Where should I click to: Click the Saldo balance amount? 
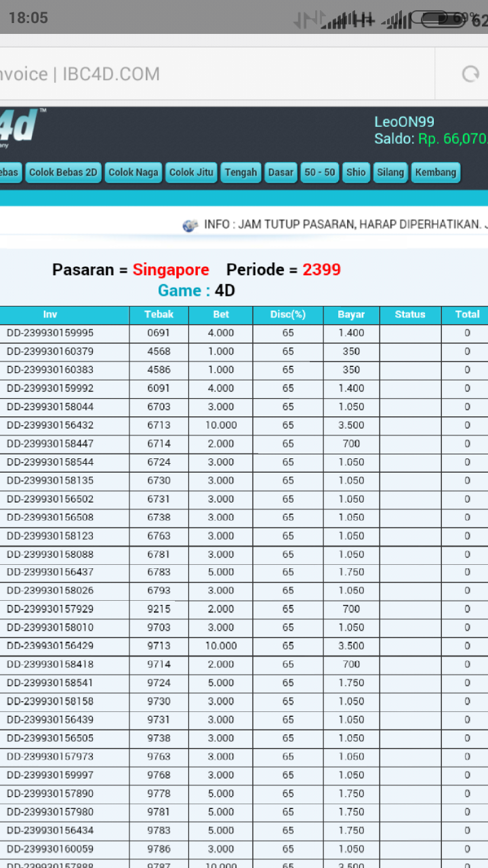click(x=452, y=139)
